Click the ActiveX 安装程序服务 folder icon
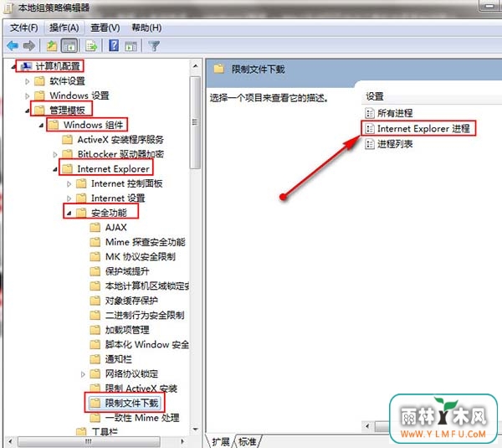 (67, 139)
